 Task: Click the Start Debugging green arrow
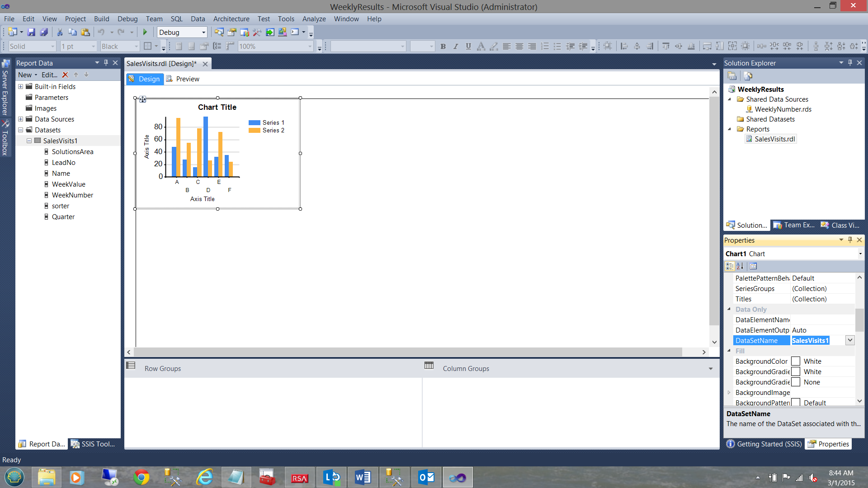point(145,32)
